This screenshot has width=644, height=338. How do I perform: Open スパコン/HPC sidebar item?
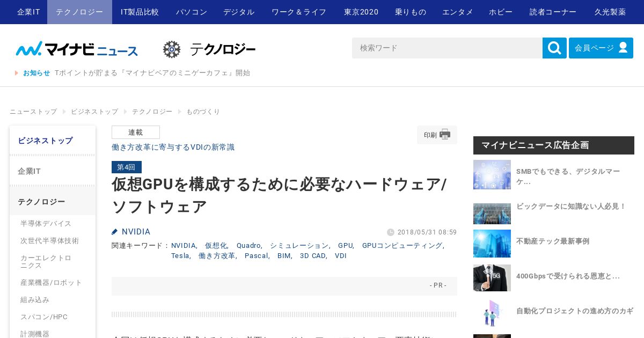[44, 317]
